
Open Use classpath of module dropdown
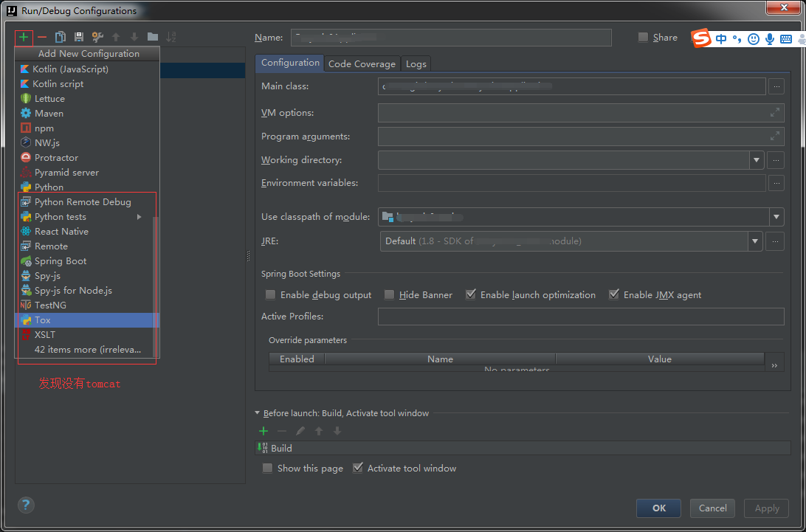[x=776, y=217]
